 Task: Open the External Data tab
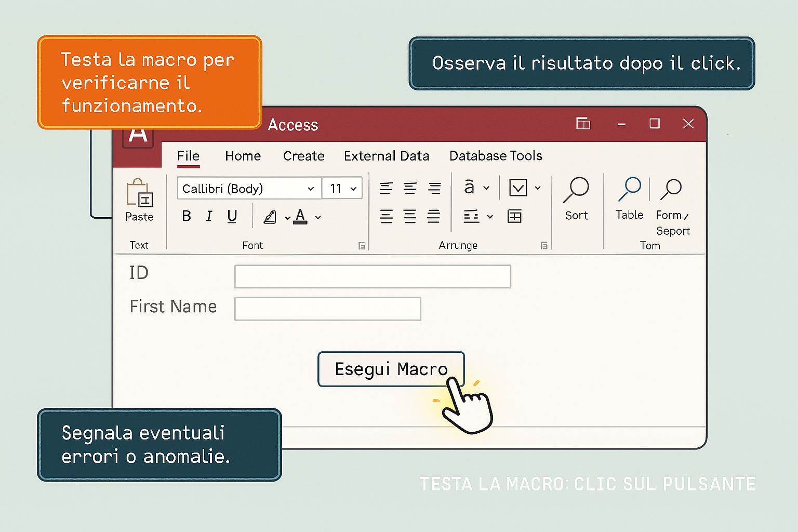[386, 156]
